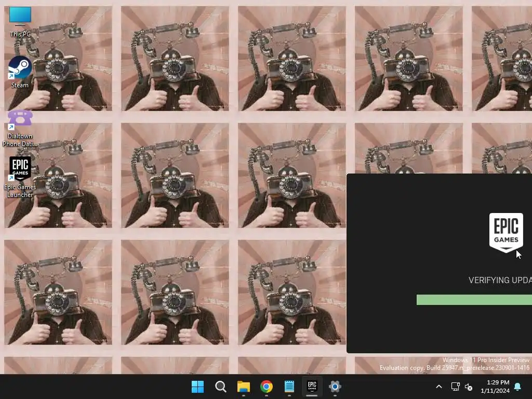
Task: Click the Epic Games logo in updater
Action: click(x=506, y=233)
